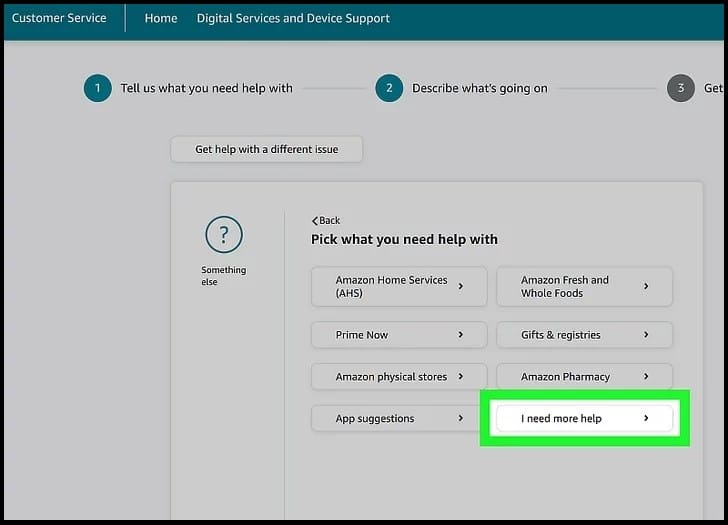Choose Amazon Home Services (AHS) option

(399, 286)
